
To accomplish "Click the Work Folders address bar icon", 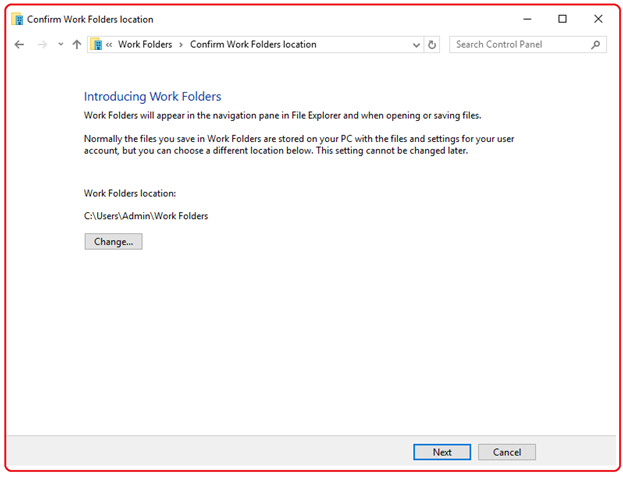I will point(96,44).
